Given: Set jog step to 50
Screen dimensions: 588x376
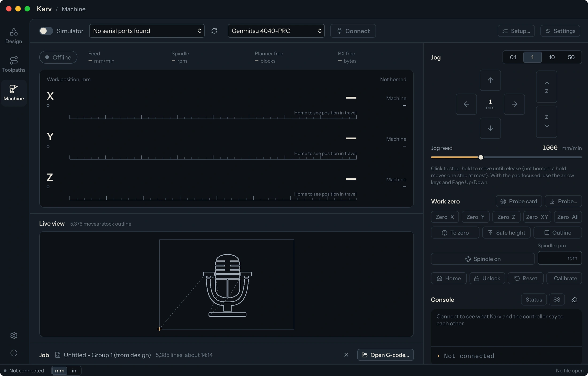Looking at the screenshot, I should coord(571,57).
